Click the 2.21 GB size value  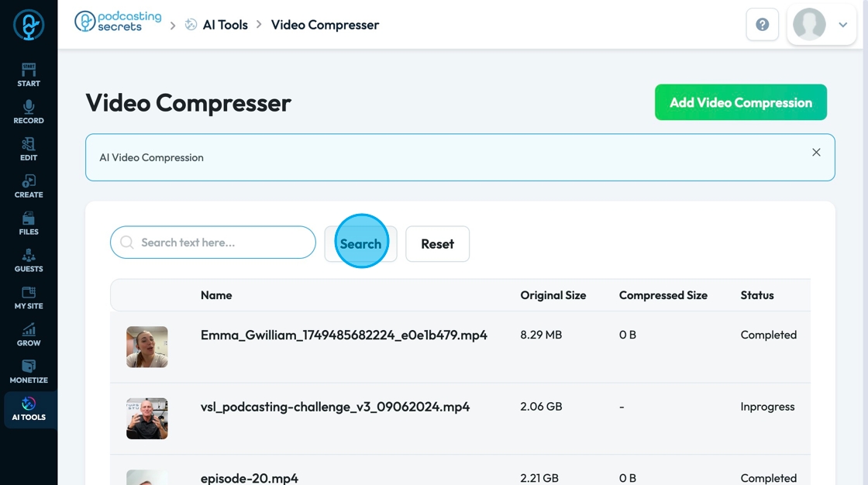click(x=539, y=478)
